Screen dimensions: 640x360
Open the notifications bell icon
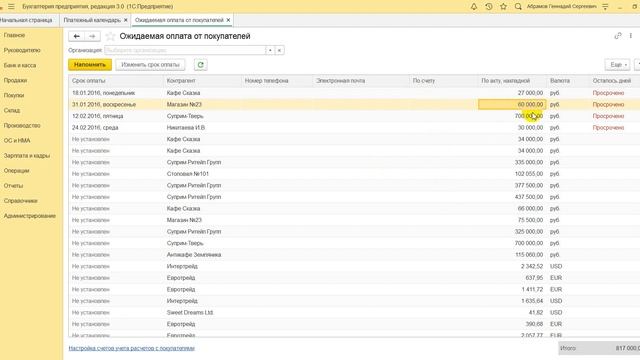(x=474, y=7)
